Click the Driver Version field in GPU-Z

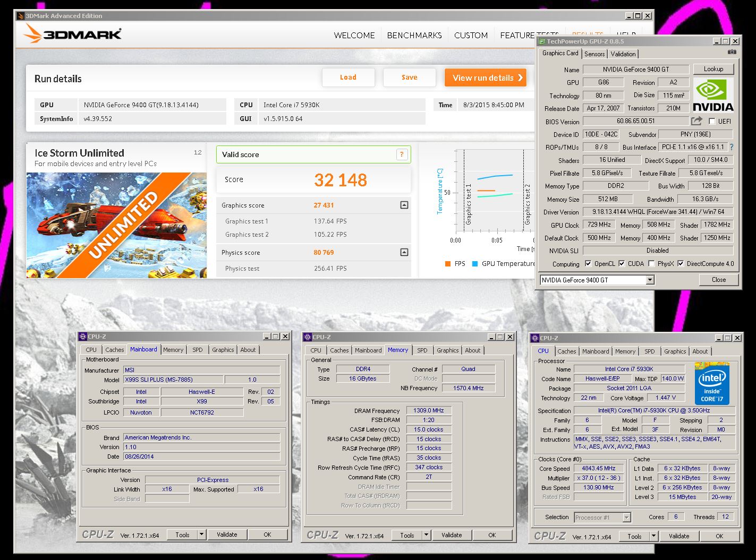(x=658, y=212)
